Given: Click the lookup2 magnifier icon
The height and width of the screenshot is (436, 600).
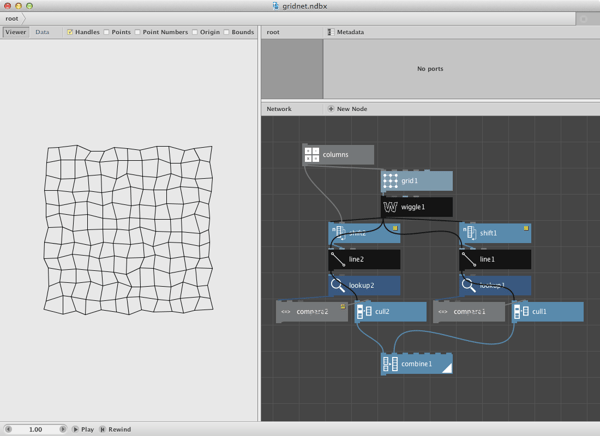Looking at the screenshot, I should pyautogui.click(x=338, y=285).
